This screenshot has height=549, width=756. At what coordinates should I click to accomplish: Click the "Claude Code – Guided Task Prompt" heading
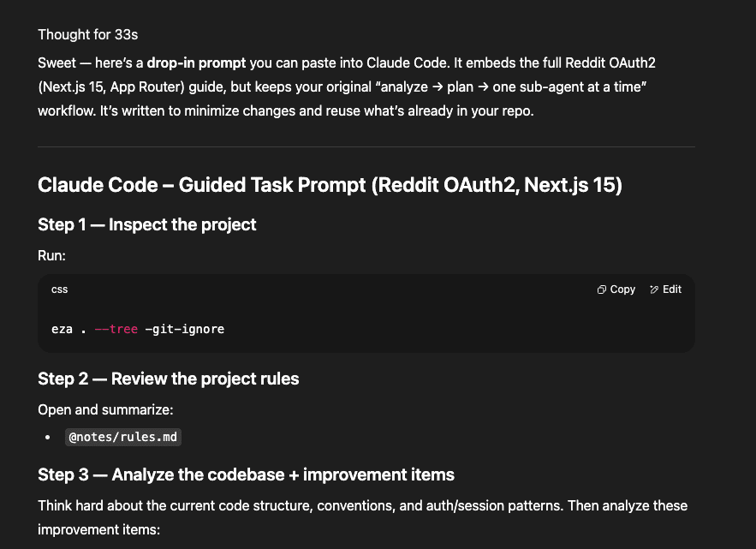pyautogui.click(x=330, y=185)
